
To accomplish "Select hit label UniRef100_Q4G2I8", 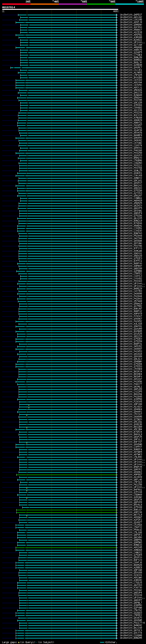I will pyautogui.click(x=131, y=93).
